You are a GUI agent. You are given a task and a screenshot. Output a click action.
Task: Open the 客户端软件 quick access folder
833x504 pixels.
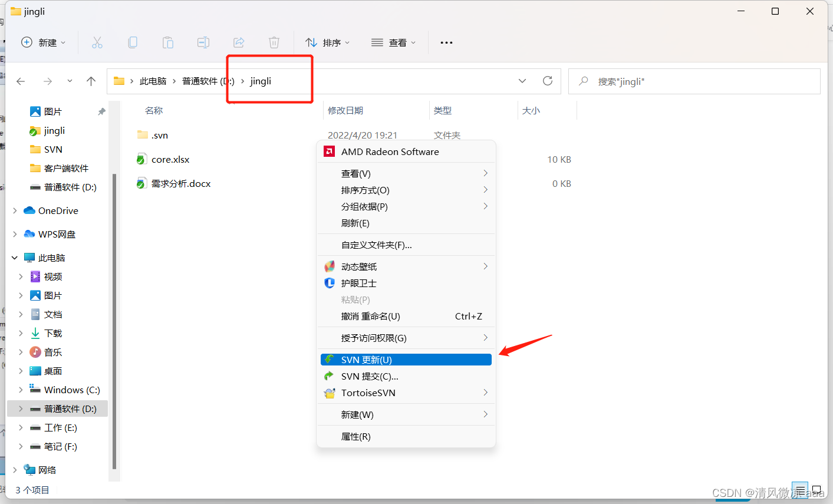(59, 168)
